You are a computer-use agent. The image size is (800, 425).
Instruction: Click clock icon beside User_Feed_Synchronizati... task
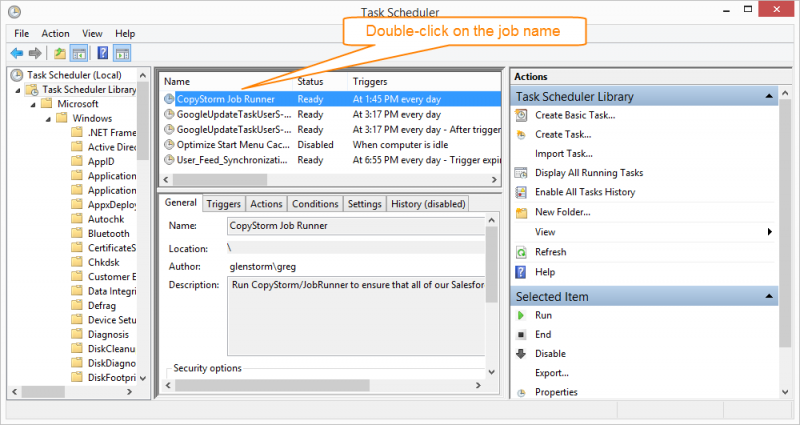coord(169,160)
